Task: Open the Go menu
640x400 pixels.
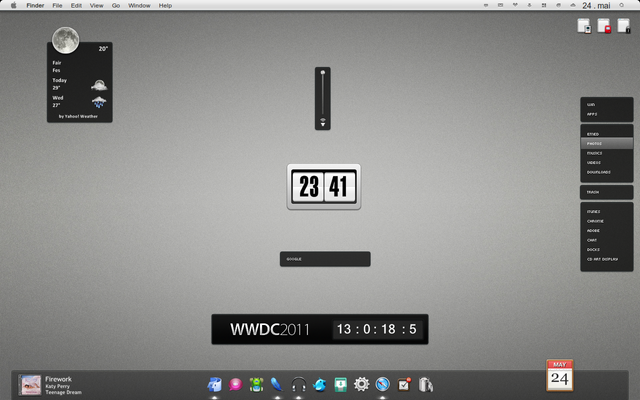Action: coord(116,5)
